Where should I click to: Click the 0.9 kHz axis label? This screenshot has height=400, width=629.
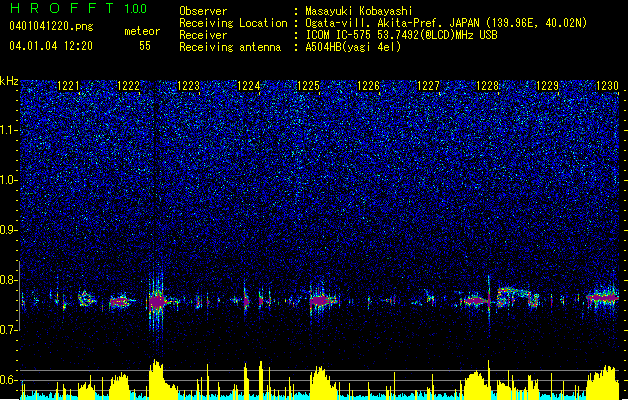9,230
